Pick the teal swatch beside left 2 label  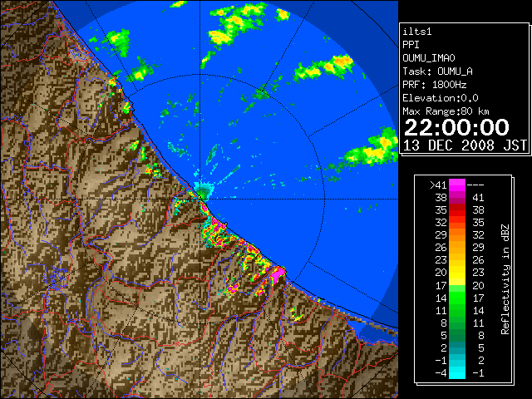457,347
